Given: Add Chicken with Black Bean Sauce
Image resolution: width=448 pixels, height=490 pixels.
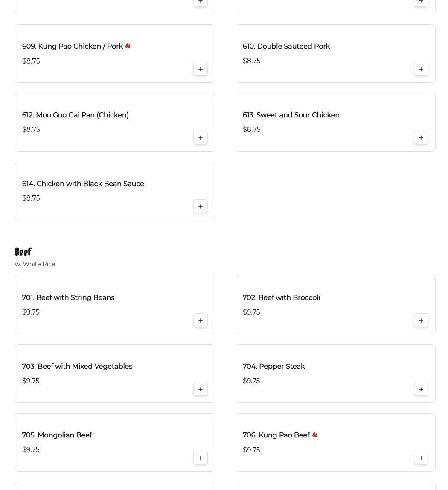Looking at the screenshot, I should 200,207.
